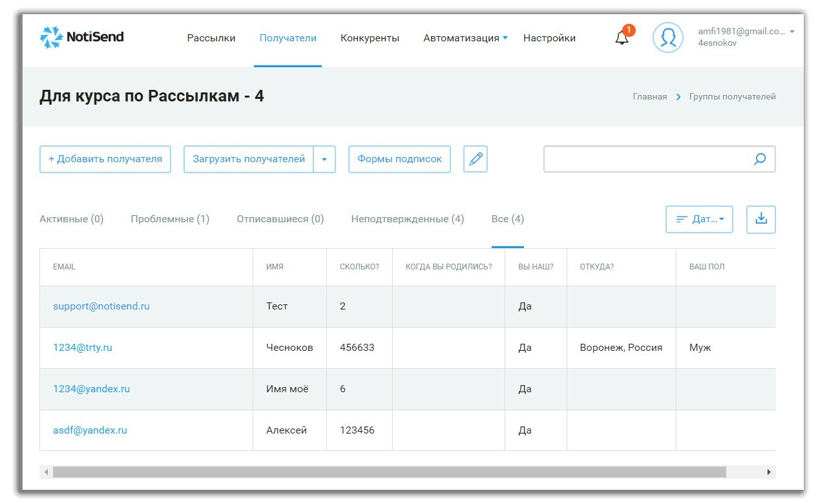
Task: Click the name cell Алексей
Action: coord(286,430)
